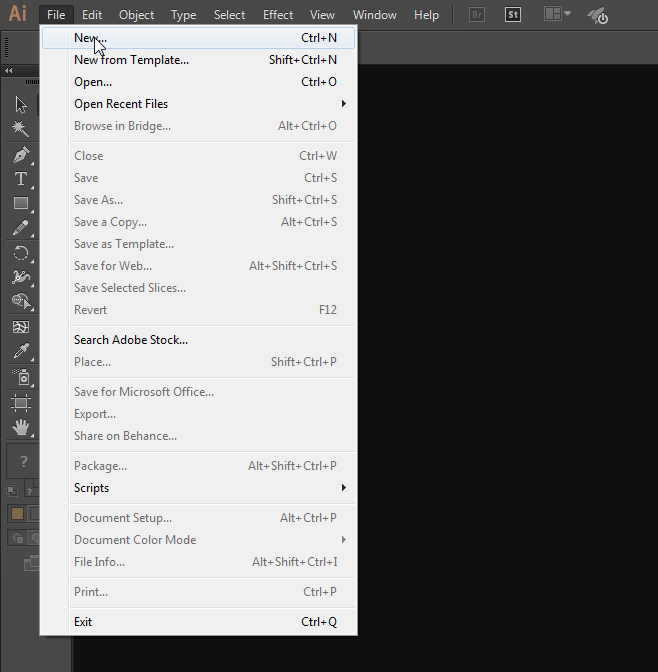Open the Effect menu

278,15
